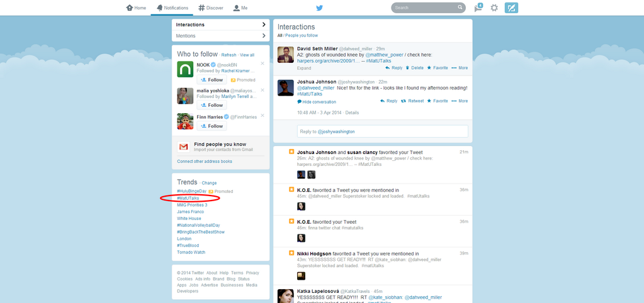The width and height of the screenshot is (644, 303).
Task: Open Finn Harries avatar
Action: click(185, 121)
